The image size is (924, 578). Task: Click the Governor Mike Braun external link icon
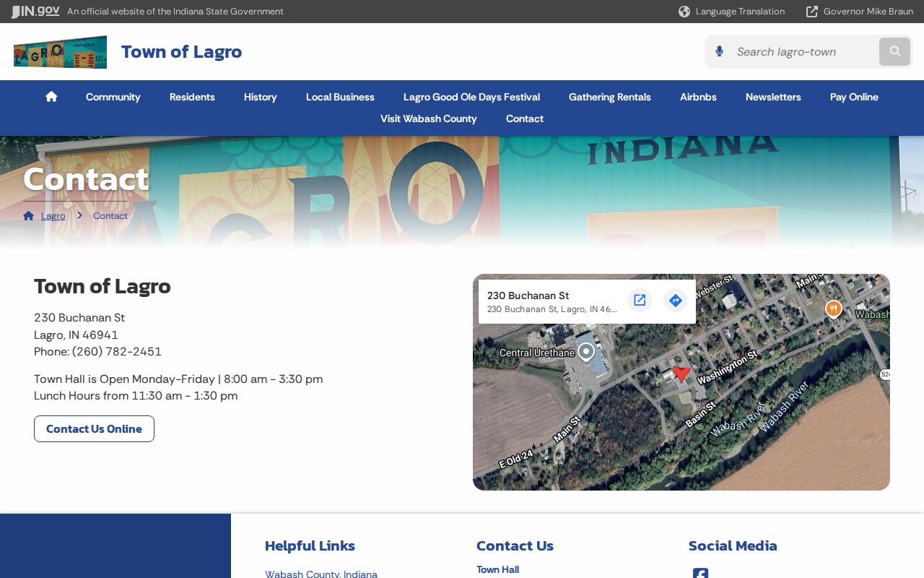812,12
